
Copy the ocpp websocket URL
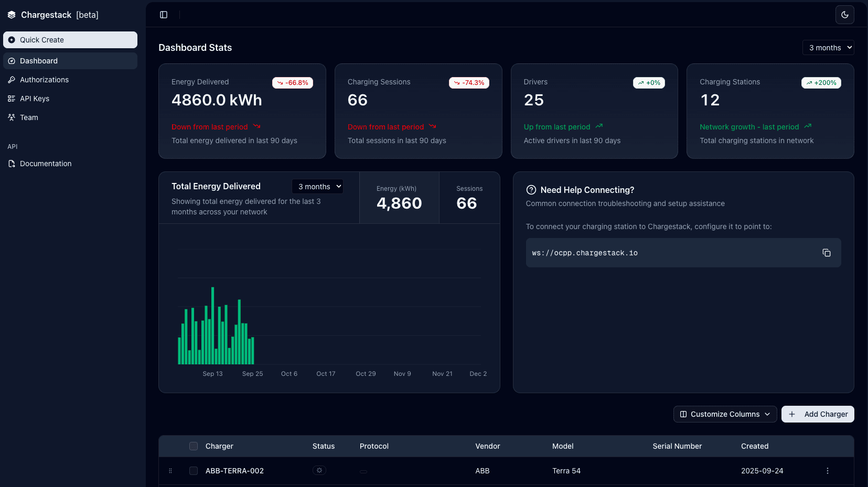826,253
